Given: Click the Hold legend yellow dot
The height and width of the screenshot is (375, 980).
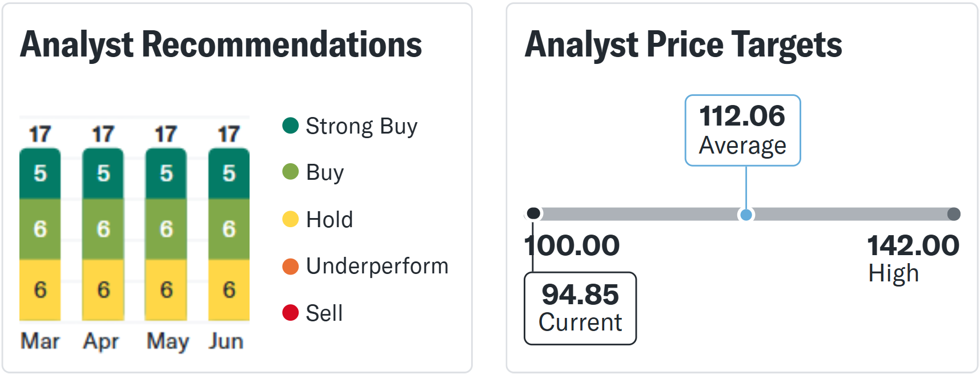Looking at the screenshot, I should [291, 219].
